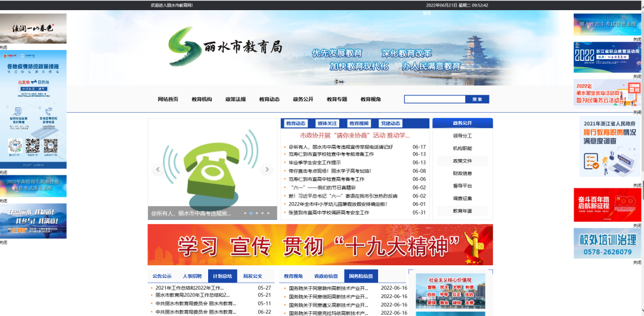Switch to 公告公示 tab

(x=162, y=276)
